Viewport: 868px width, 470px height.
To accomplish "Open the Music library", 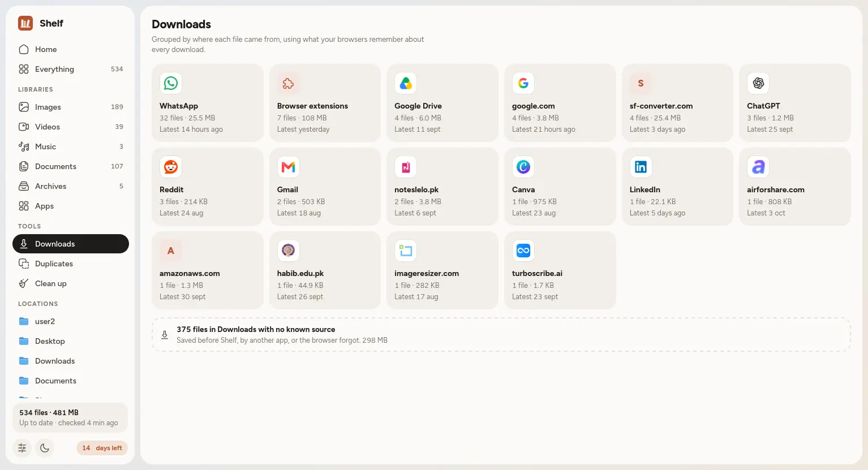I will 71,146.
